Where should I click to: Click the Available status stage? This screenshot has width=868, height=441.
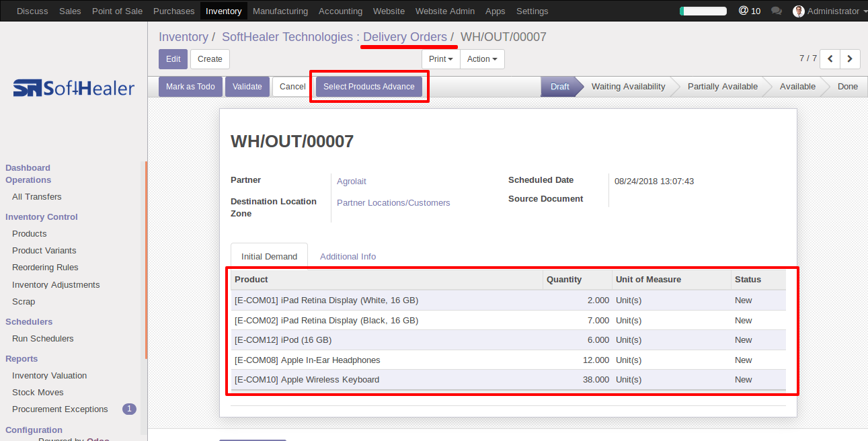[x=797, y=87]
